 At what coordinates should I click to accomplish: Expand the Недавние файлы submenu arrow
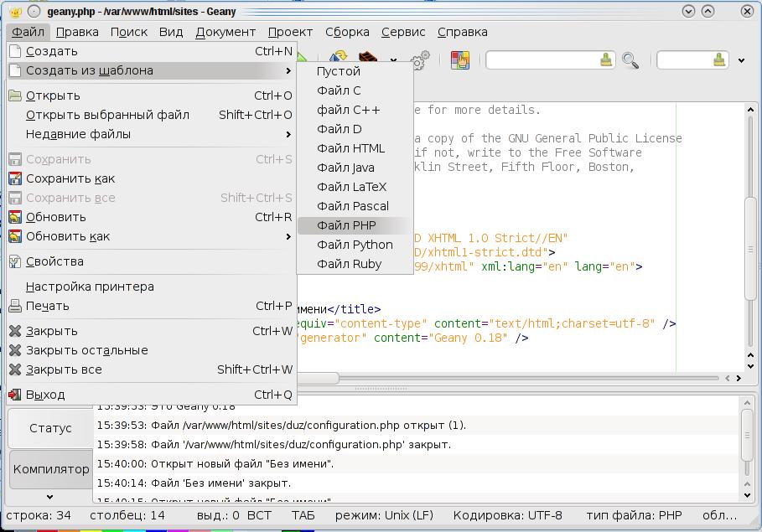tap(288, 134)
